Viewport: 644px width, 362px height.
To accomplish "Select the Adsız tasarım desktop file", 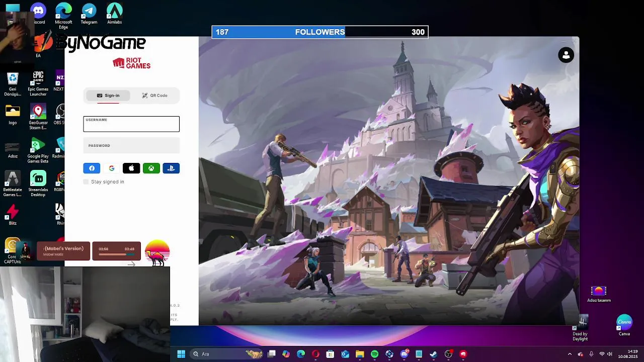I will point(599,295).
